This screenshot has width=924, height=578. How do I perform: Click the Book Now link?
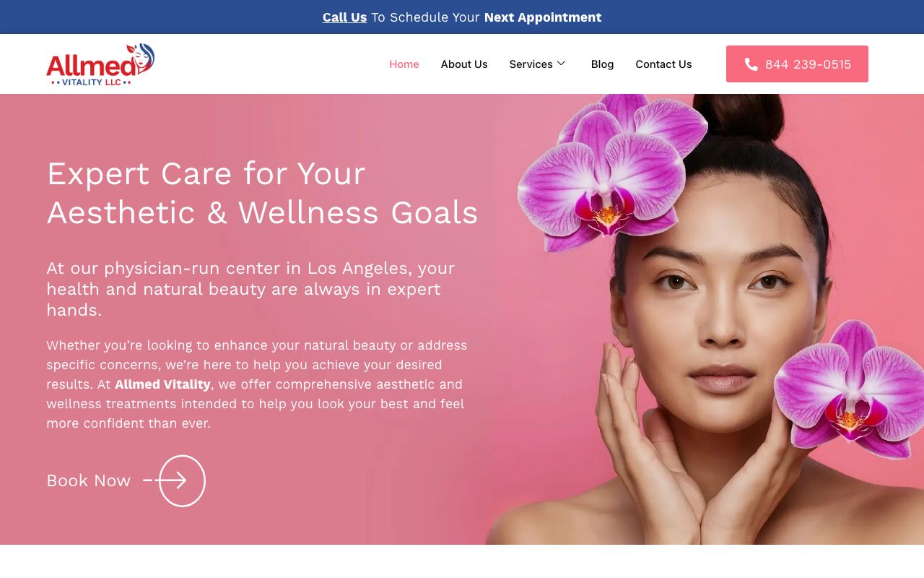coord(89,480)
